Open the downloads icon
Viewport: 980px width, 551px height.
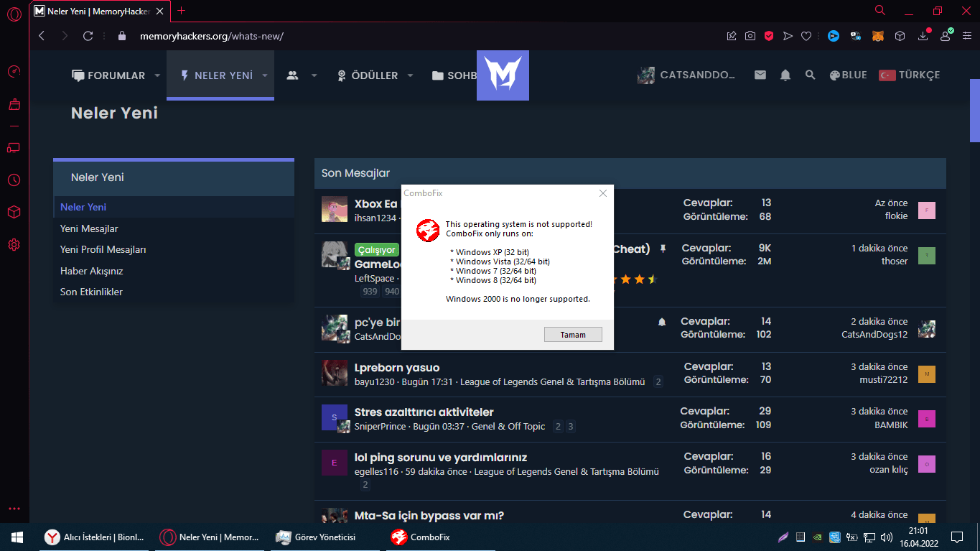(x=923, y=36)
